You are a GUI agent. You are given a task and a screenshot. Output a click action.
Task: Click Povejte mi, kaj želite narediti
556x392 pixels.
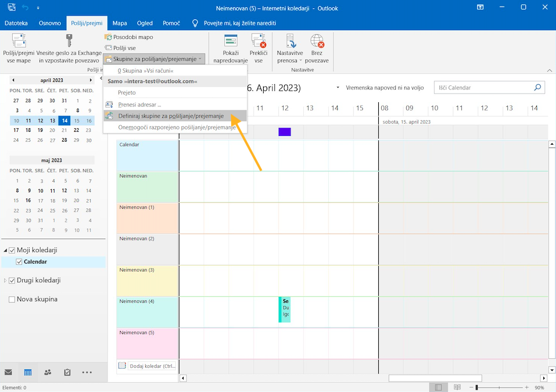240,23
